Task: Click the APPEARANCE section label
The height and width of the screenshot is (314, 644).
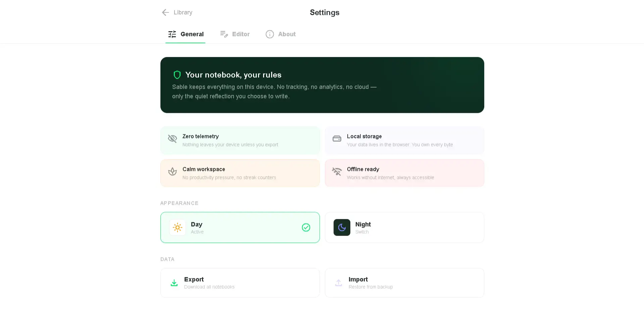Action: (179, 203)
